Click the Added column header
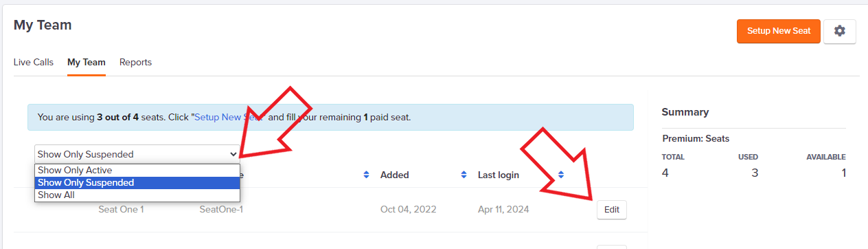868x249 pixels. coord(395,175)
